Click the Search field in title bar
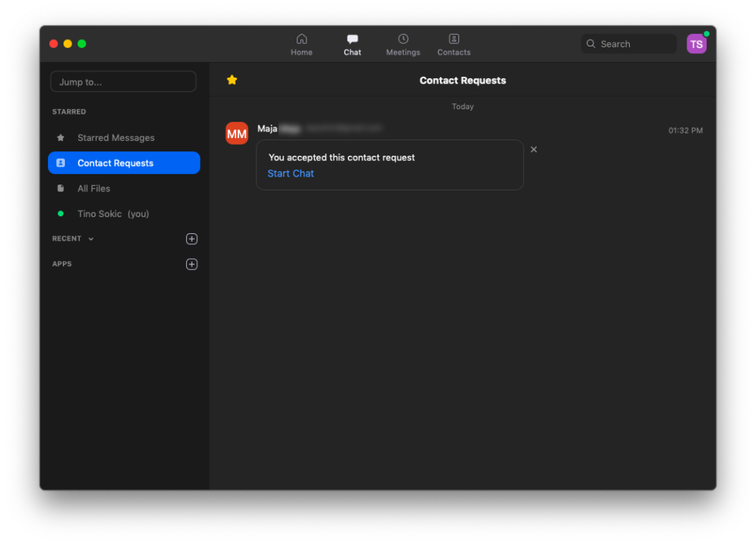The width and height of the screenshot is (756, 544). [x=629, y=44]
